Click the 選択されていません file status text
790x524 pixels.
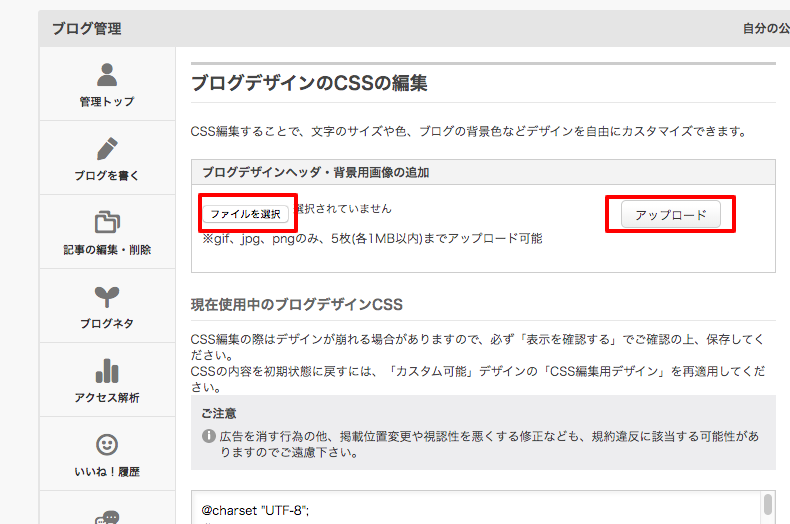pyautogui.click(x=343, y=209)
